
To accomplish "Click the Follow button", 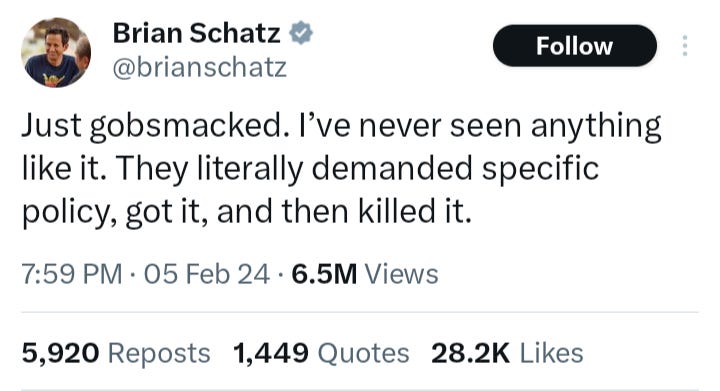I will pos(574,46).
